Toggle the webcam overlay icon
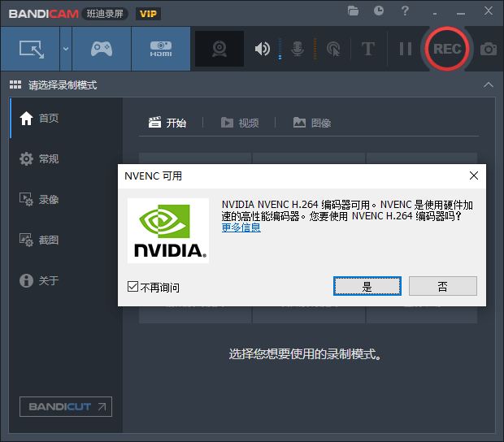This screenshot has height=442, width=504. tap(219, 49)
